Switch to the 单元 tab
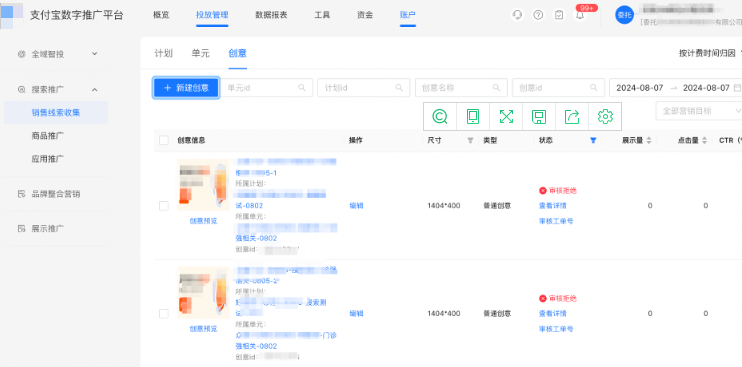Viewport: 742px width, 367px height. tap(200, 53)
